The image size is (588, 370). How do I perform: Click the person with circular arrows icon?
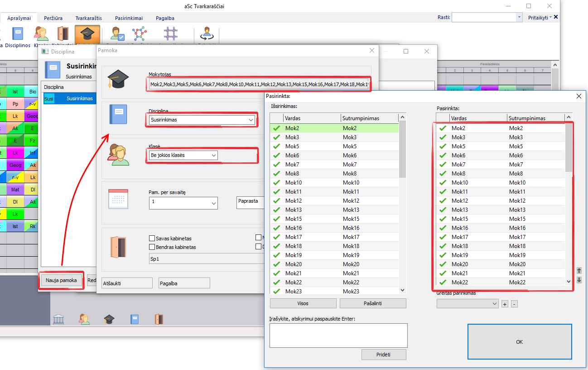(x=207, y=34)
